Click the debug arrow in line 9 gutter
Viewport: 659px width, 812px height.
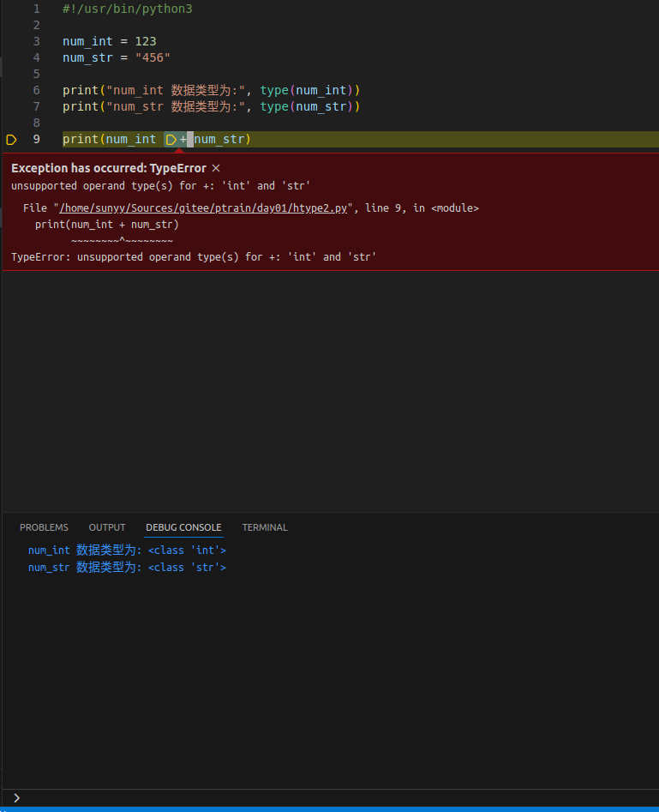click(11, 139)
